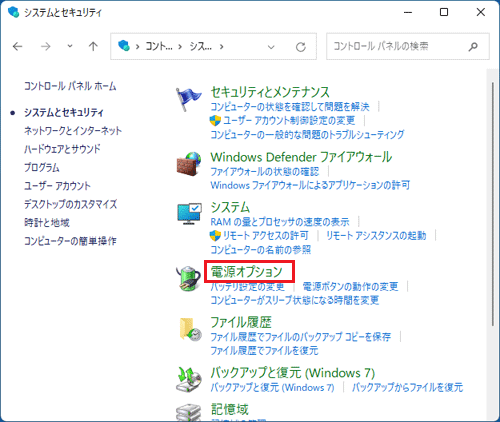500x422 pixels.
Task: Click リモート アクセスの許可
Action: [x=266, y=236]
